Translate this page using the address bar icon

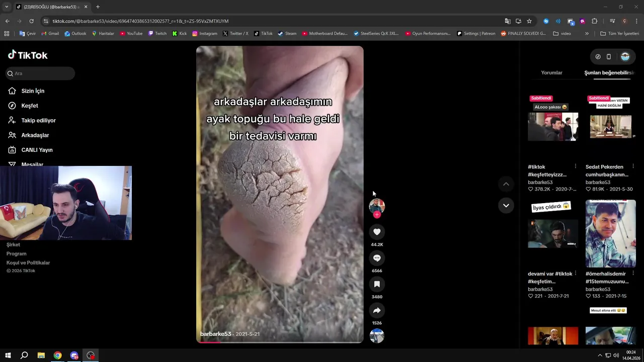[508, 21]
